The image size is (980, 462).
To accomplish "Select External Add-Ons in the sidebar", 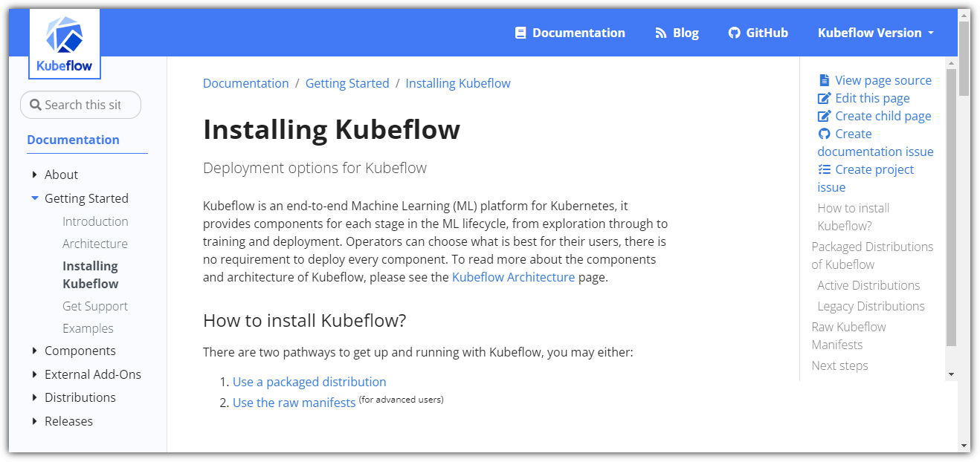I will click(x=93, y=374).
